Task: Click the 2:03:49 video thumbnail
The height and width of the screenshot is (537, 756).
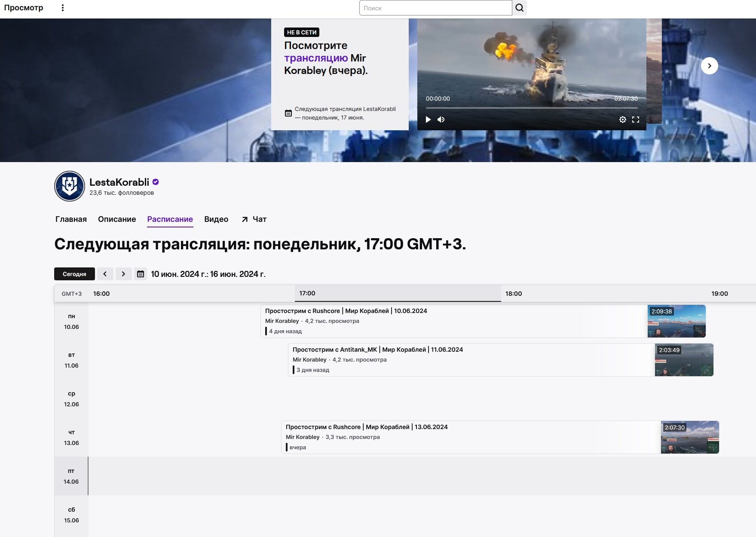Action: click(684, 360)
